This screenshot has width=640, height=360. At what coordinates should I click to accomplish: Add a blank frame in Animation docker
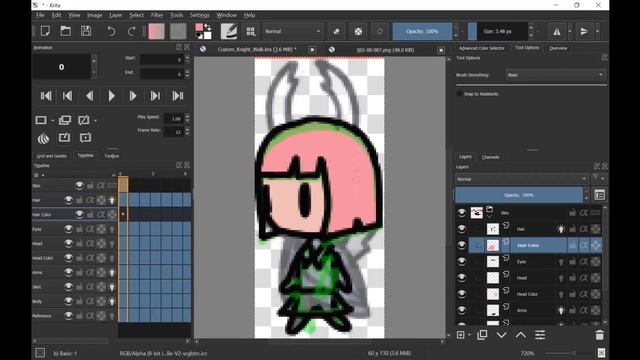pyautogui.click(x=41, y=120)
